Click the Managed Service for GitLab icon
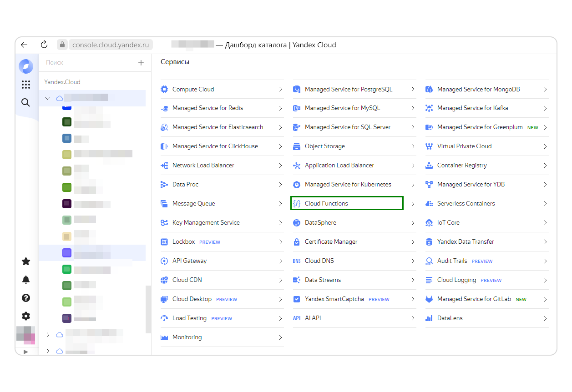This screenshot has height=392, width=572. click(x=429, y=299)
